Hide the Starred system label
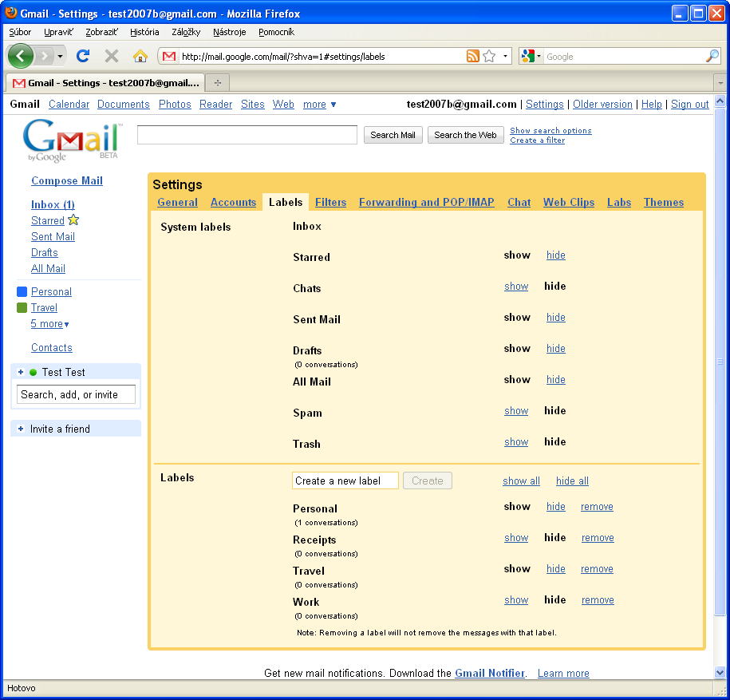 coord(556,255)
